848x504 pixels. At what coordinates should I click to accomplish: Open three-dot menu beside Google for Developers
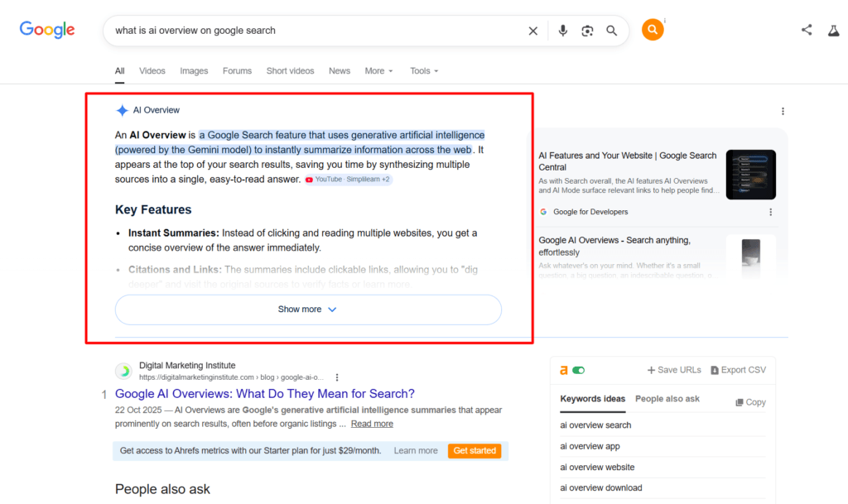click(x=771, y=213)
